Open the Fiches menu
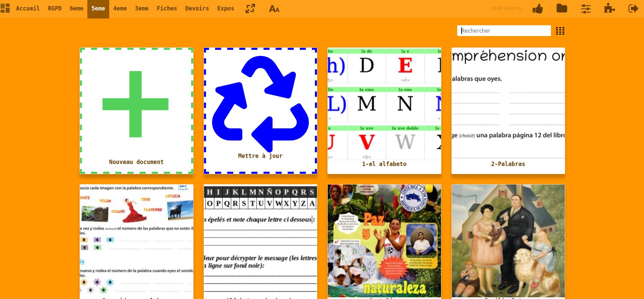This screenshot has width=644, height=299. [x=167, y=8]
